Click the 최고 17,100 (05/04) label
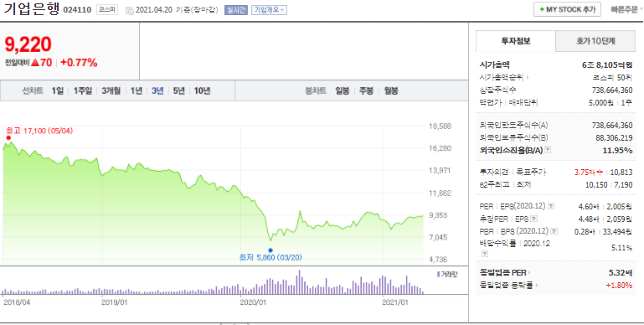Image resolution: width=644 pixels, height=325 pixels. (39, 131)
